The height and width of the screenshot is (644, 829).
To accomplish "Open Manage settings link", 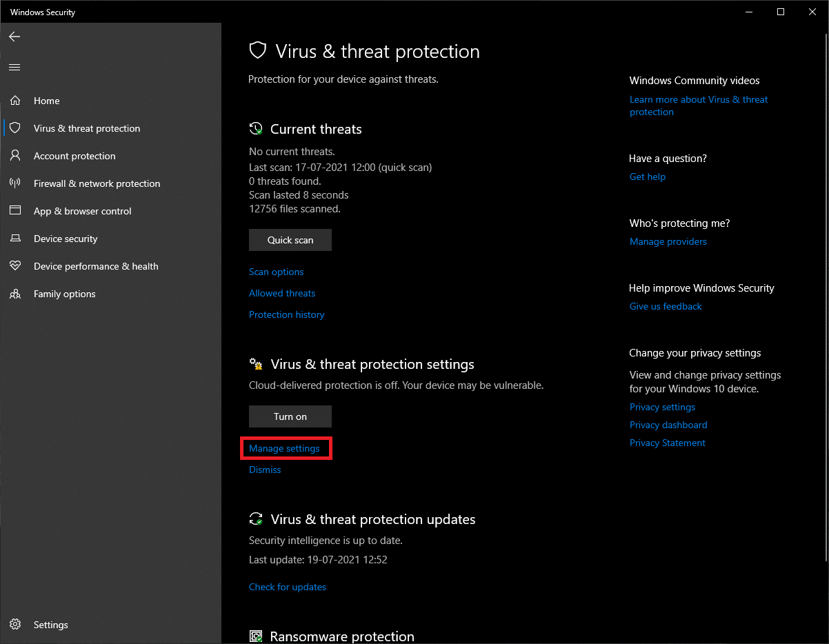I will click(x=285, y=448).
